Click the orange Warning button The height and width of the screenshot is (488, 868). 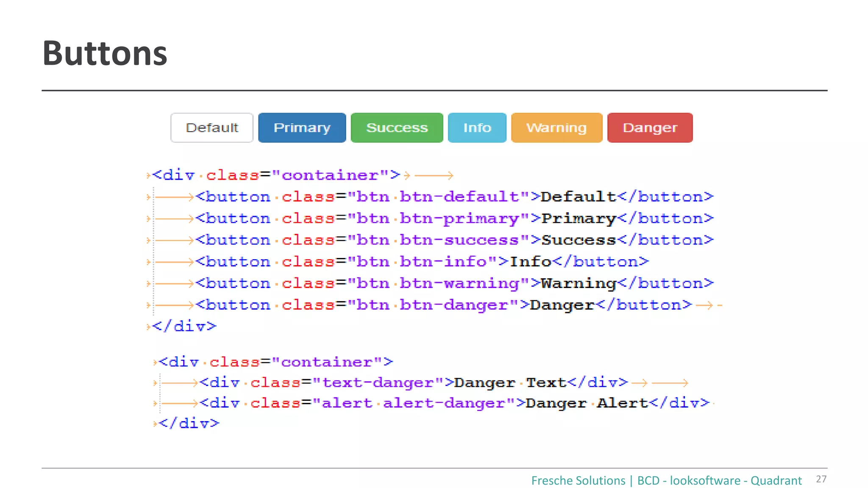556,128
